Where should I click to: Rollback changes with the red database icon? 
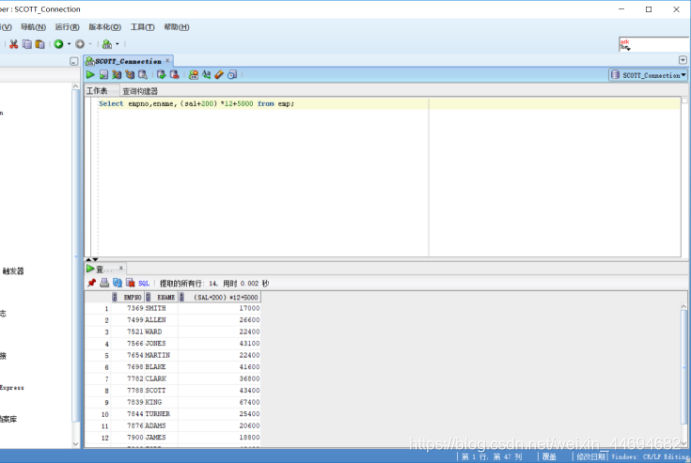point(175,74)
